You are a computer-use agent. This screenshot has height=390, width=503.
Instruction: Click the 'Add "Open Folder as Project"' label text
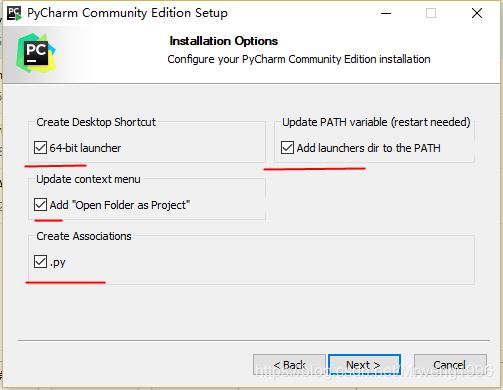tap(120, 205)
